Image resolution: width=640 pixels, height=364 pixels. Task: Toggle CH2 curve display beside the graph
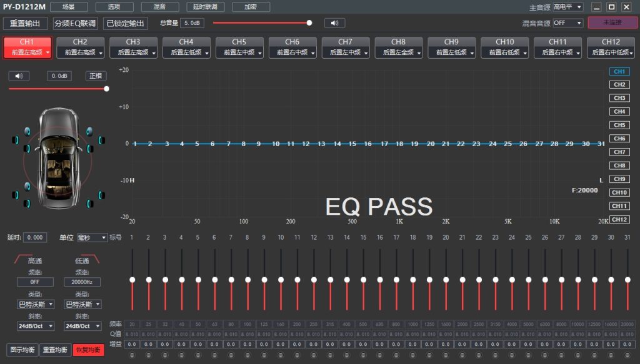[619, 84]
